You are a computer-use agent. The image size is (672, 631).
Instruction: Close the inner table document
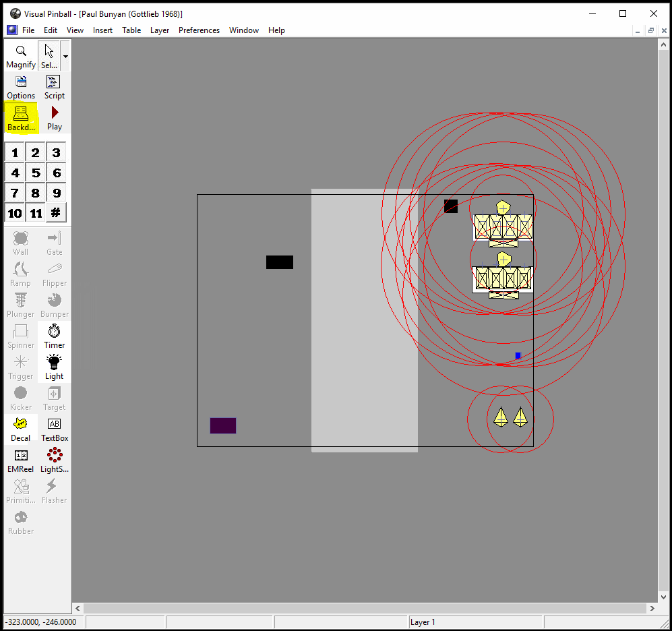pyautogui.click(x=664, y=31)
